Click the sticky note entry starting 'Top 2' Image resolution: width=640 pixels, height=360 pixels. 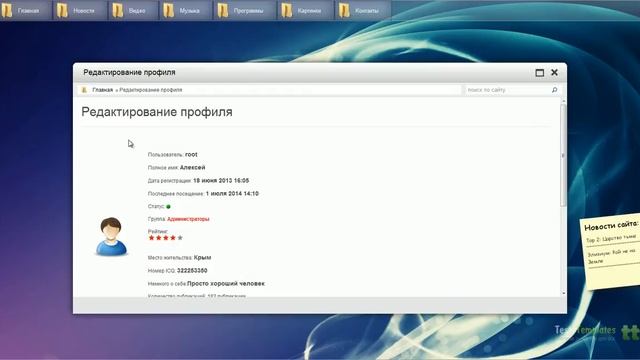pos(611,238)
